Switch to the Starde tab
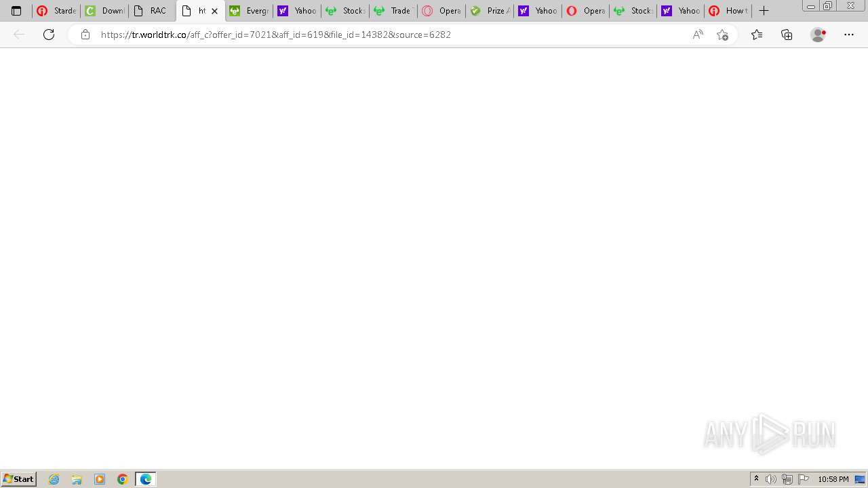The width and height of the screenshot is (868, 488). click(x=56, y=11)
